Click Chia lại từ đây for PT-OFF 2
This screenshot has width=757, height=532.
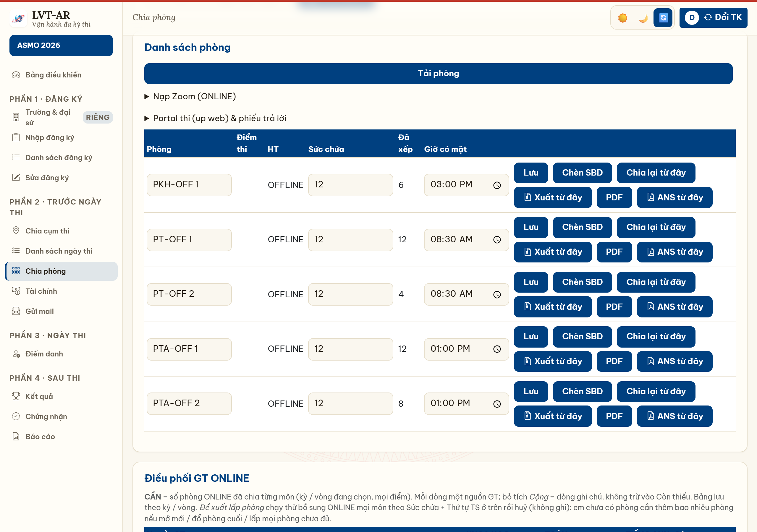click(656, 282)
